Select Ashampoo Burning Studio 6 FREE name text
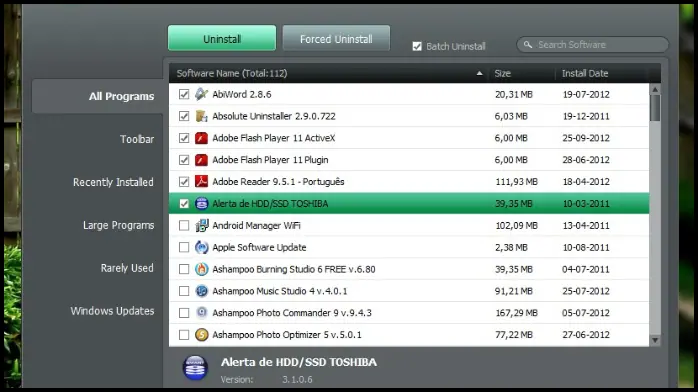698x392 pixels. click(x=294, y=269)
